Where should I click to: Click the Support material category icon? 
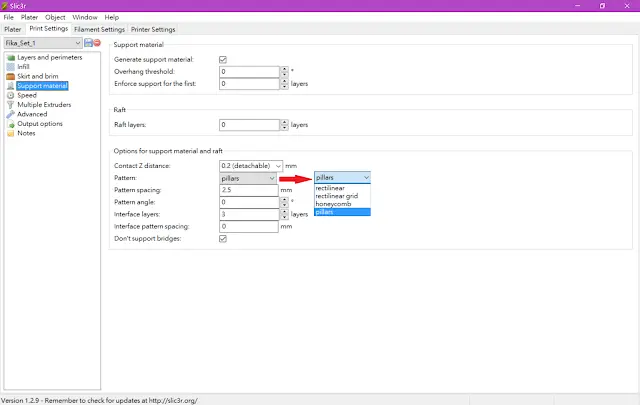(x=11, y=86)
